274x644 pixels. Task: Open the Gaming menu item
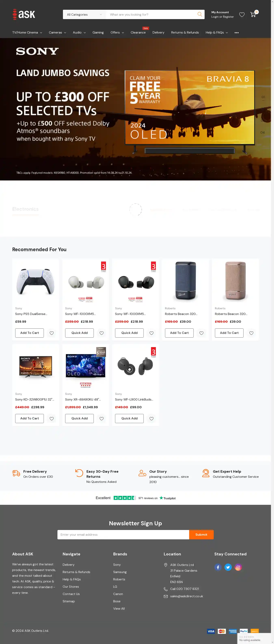click(x=98, y=33)
